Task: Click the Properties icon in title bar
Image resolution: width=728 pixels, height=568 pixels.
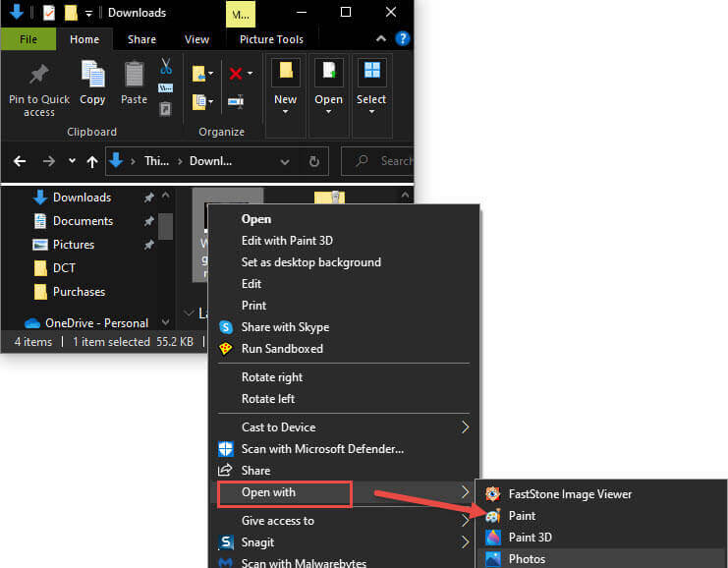Action: coord(49,13)
